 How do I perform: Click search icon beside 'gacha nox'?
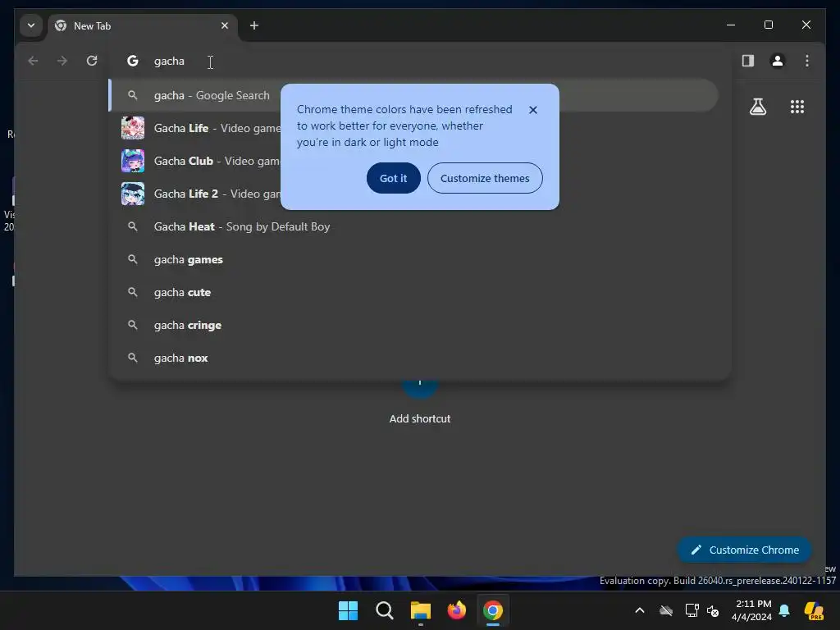coord(132,358)
